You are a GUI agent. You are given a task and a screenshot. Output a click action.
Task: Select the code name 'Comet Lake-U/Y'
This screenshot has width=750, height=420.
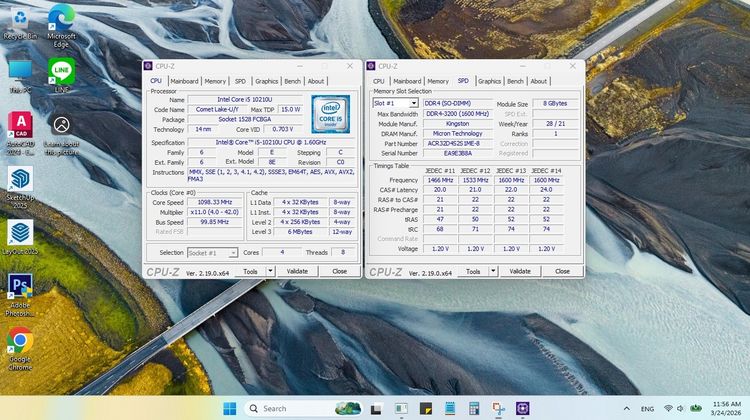(x=217, y=110)
